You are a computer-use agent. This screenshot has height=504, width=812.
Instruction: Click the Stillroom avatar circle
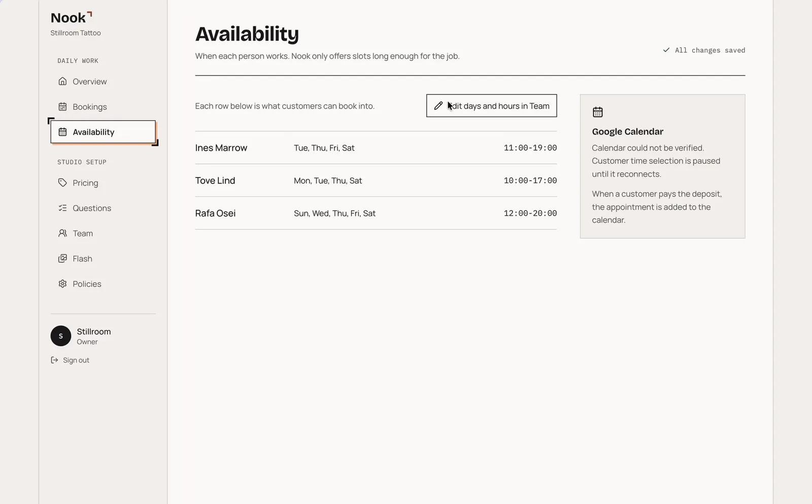point(61,336)
